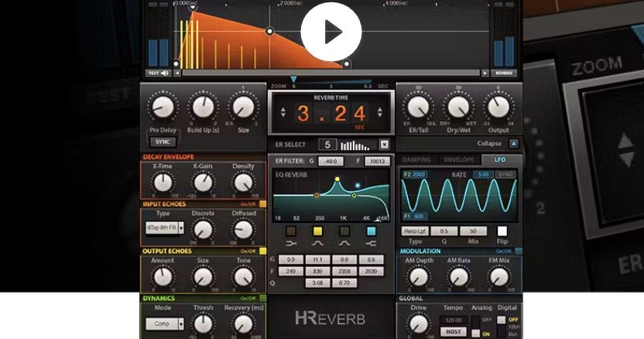The image size is (644, 339).
Task: Play the HReverb video
Action: coord(331,32)
